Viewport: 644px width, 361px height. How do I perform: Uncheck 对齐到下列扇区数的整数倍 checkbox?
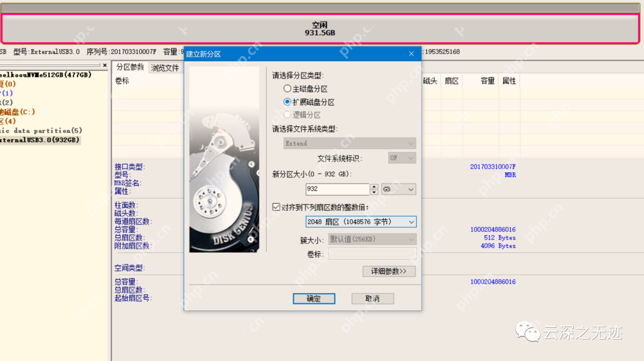click(275, 207)
